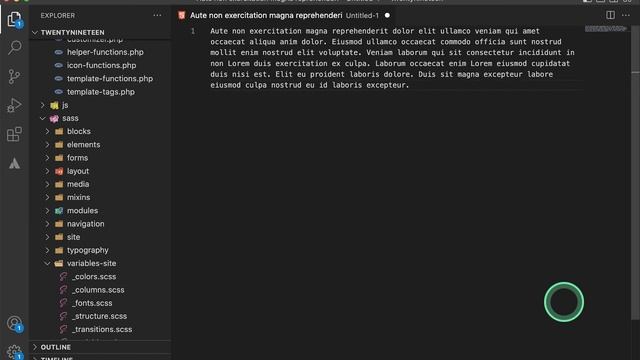Open the Manage gear menu
The height and width of the screenshot is (360, 640).
(14, 351)
